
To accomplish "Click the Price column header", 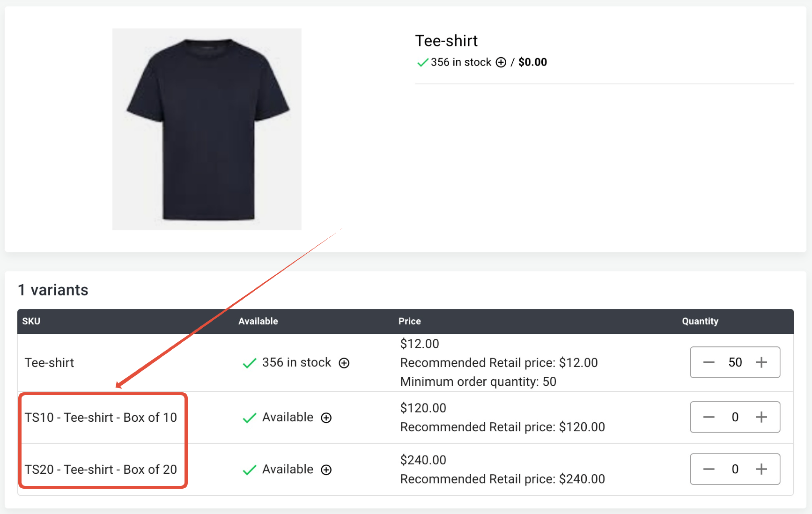I will (x=409, y=321).
